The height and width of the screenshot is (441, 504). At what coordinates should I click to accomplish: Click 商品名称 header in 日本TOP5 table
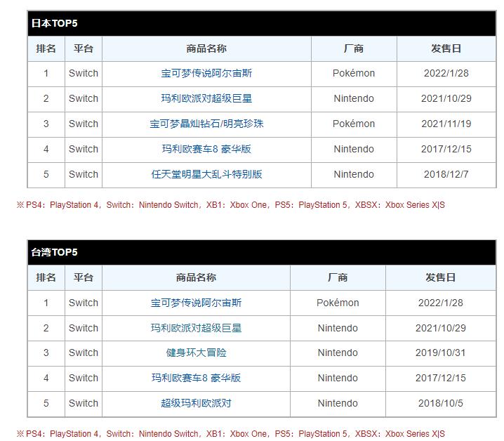pos(206,48)
